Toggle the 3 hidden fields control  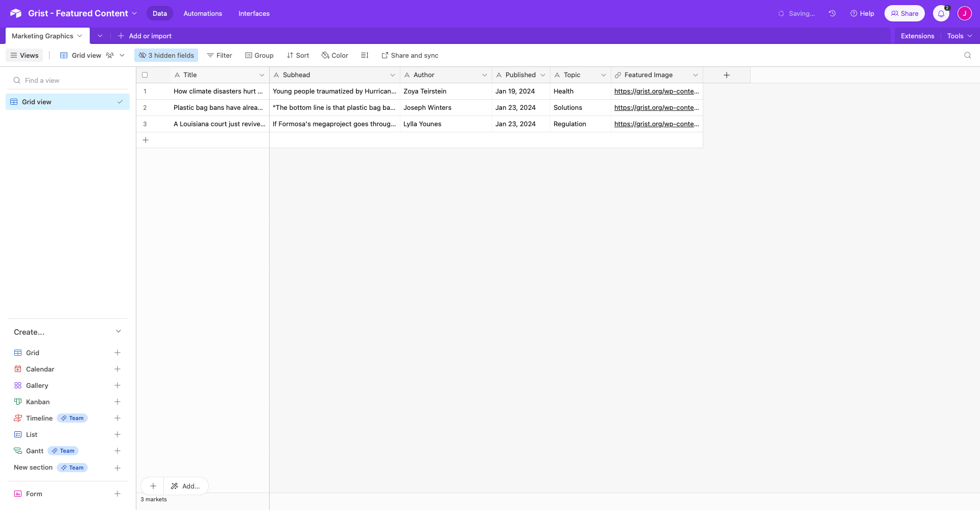tap(166, 55)
